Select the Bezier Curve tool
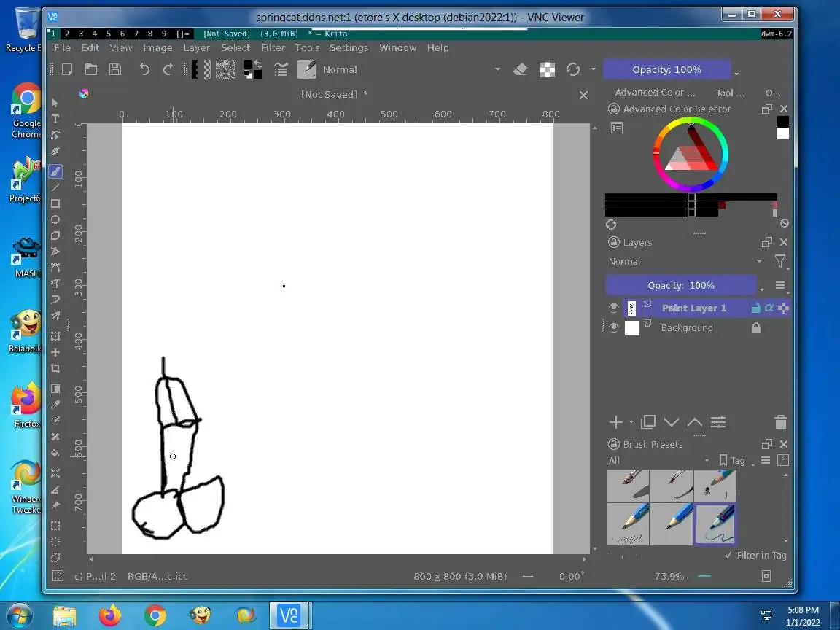 [55, 268]
